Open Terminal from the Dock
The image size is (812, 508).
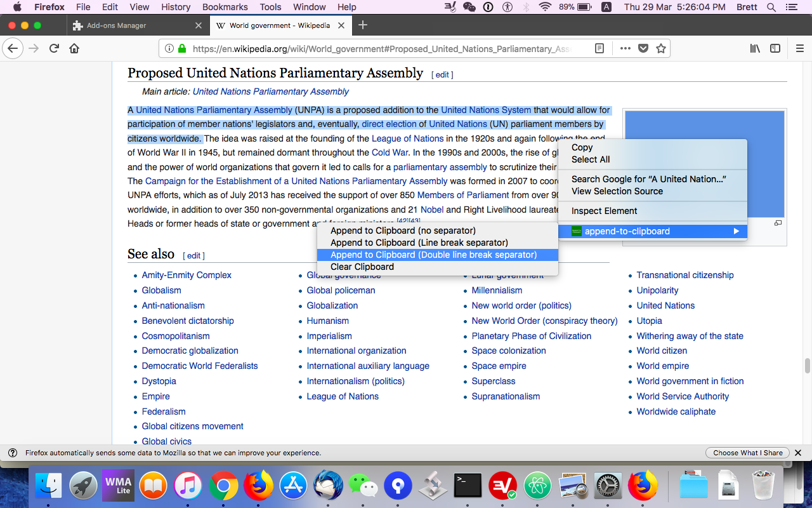468,486
